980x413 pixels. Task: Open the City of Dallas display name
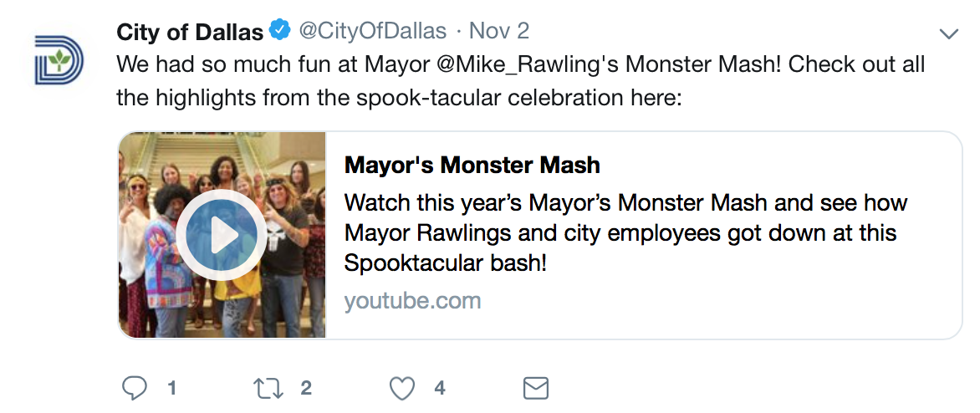190,33
